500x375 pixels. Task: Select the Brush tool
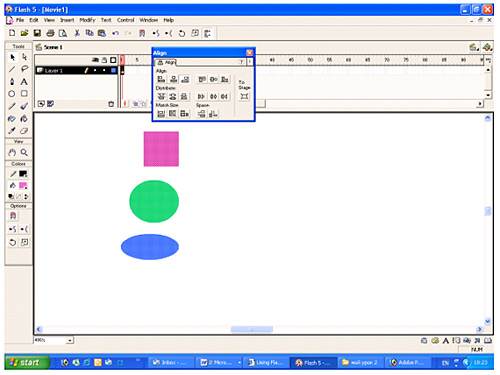click(x=24, y=106)
